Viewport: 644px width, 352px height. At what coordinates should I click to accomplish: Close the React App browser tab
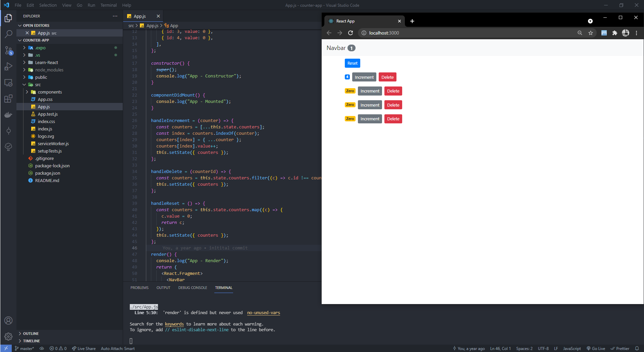(x=399, y=21)
